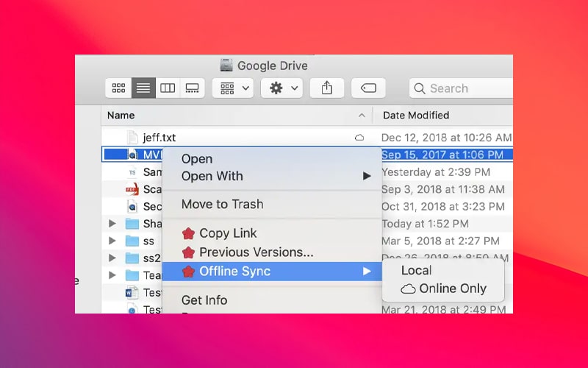The image size is (588, 368).
Task: Expand the ss2 folder disclosure triangle
Action: [112, 258]
